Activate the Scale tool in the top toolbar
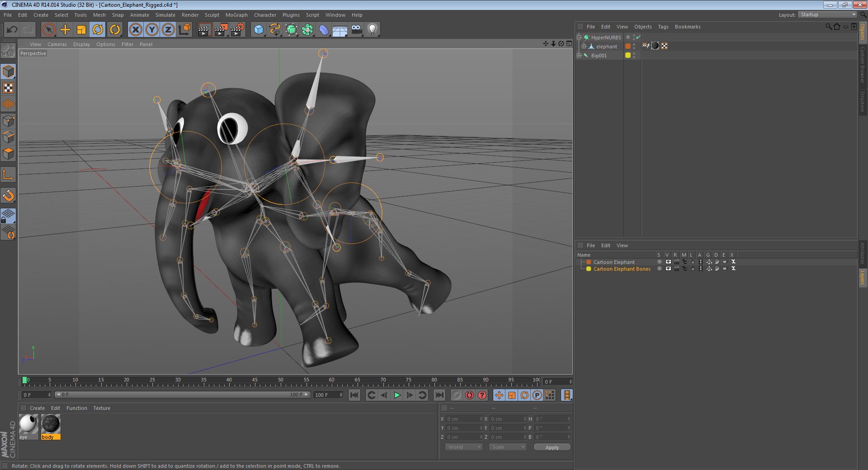The width and height of the screenshot is (868, 470). (81, 30)
